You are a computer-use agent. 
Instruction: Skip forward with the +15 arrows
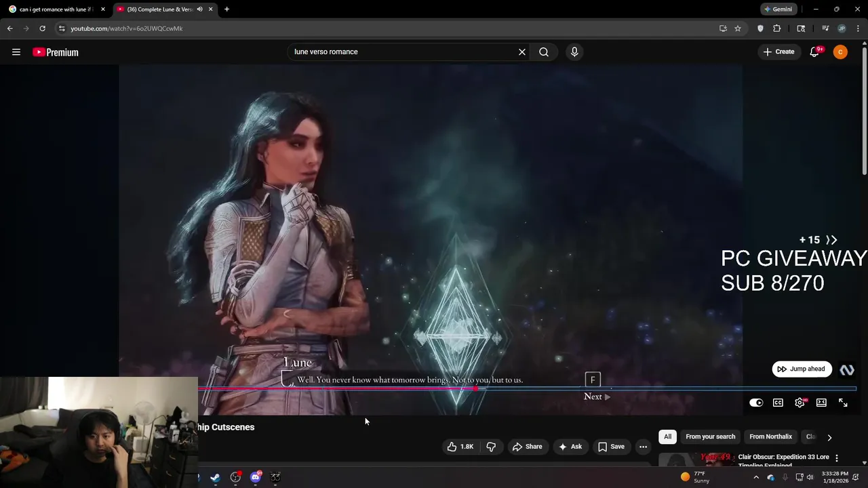tap(818, 240)
